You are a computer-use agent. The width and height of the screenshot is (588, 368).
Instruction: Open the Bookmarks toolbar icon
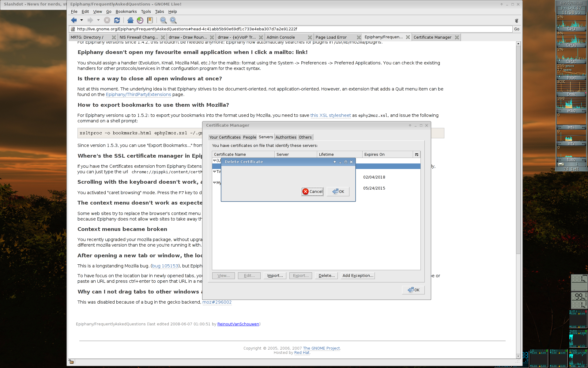click(150, 20)
